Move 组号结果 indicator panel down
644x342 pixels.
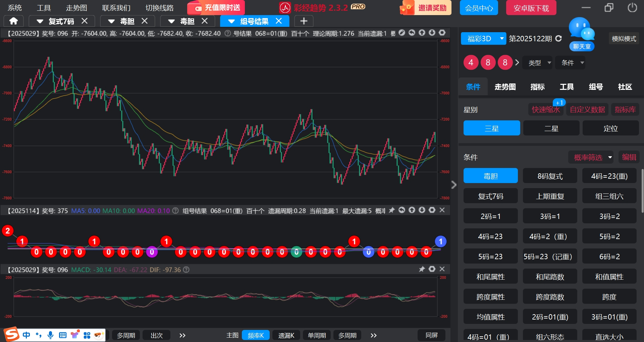point(422,210)
